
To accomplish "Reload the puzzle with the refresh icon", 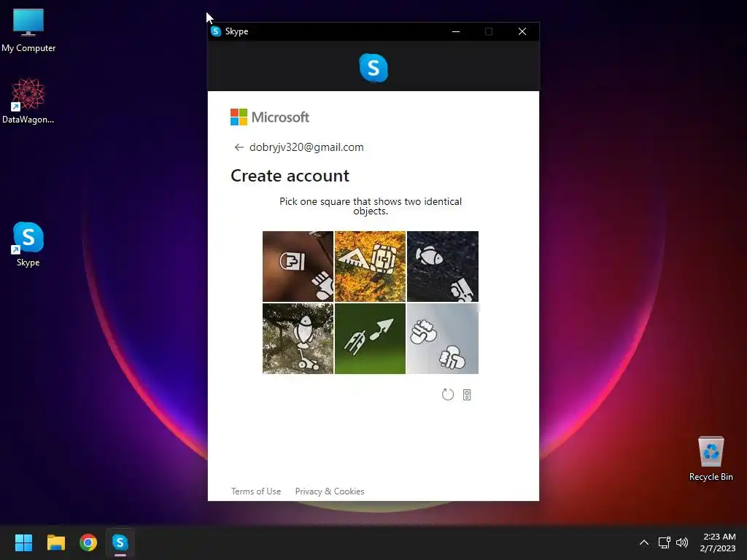I will (448, 394).
